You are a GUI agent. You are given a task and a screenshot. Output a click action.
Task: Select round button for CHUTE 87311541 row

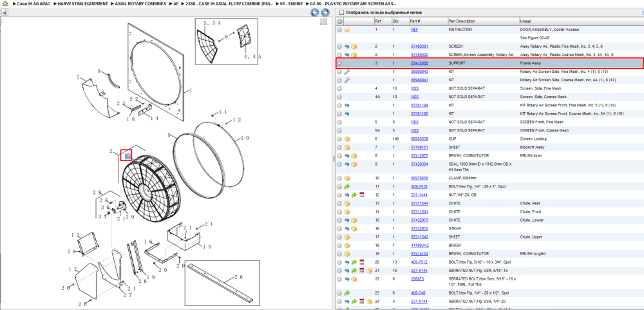[339, 212]
